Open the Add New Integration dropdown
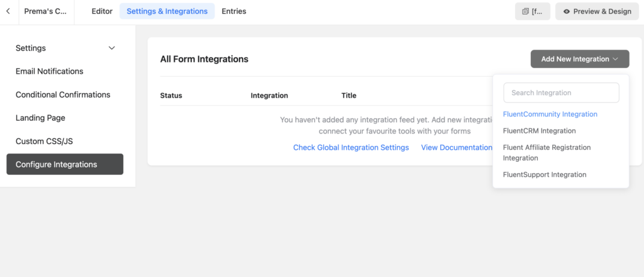The image size is (644, 277). 579,59
